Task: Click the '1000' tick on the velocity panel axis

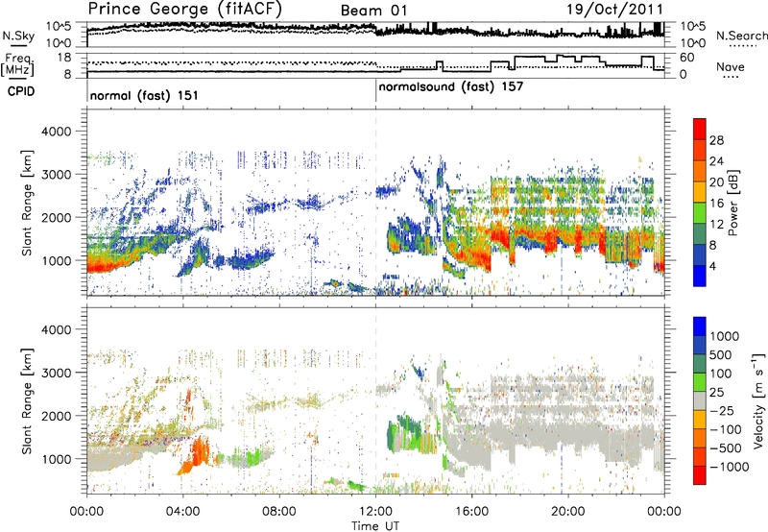Action: [59, 459]
